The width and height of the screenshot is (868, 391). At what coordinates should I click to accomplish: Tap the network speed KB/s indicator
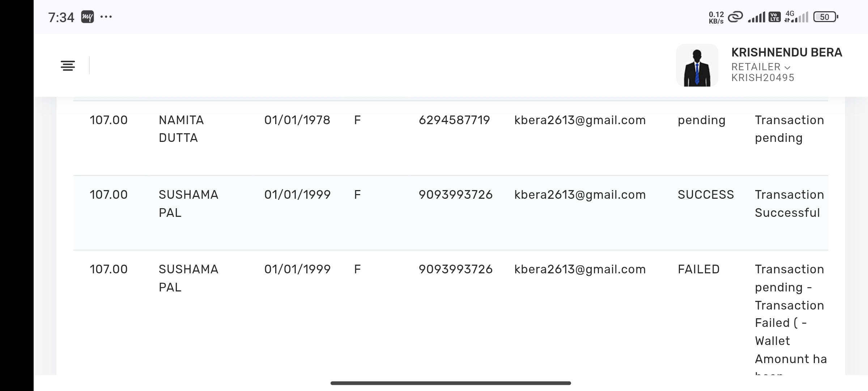coord(716,17)
